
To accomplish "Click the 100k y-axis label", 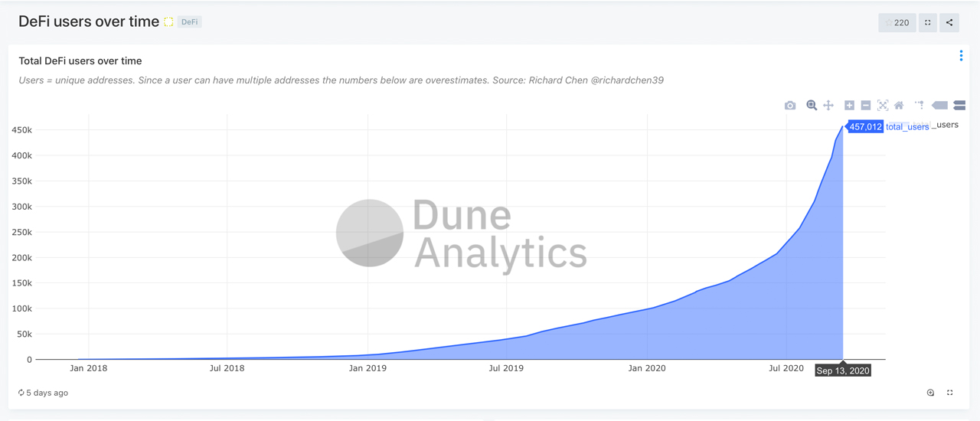I will click(22, 308).
